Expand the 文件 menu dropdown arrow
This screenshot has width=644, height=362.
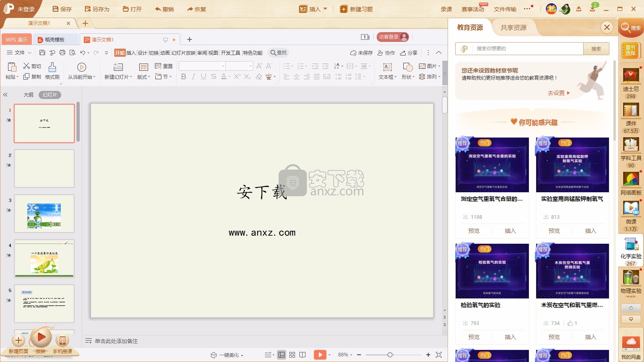coord(29,53)
